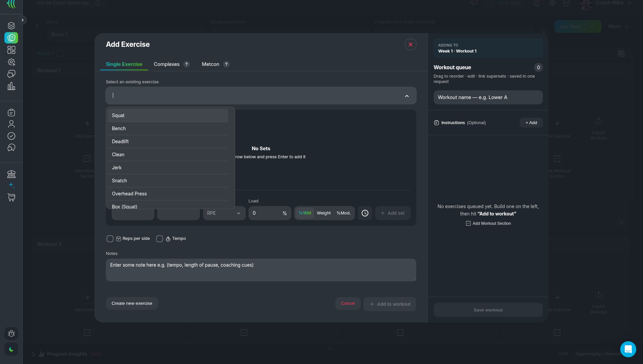The width and height of the screenshot is (643, 364).
Task: Choose Squat from the exercise list
Action: tap(168, 115)
